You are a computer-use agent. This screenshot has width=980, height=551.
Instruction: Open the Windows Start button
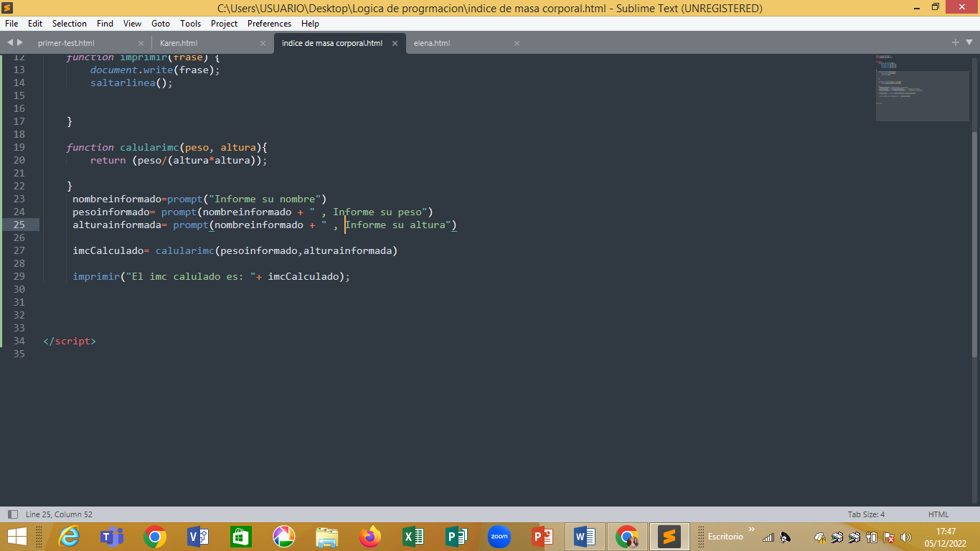tap(17, 537)
